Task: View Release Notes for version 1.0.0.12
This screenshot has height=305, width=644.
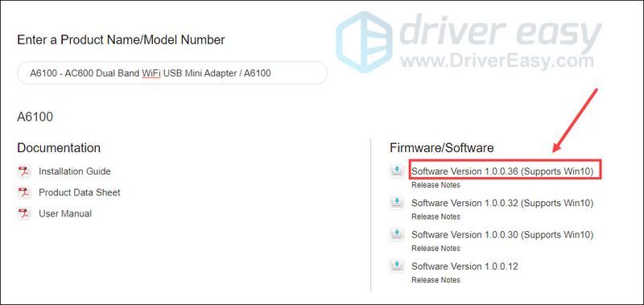Action: 436,279
